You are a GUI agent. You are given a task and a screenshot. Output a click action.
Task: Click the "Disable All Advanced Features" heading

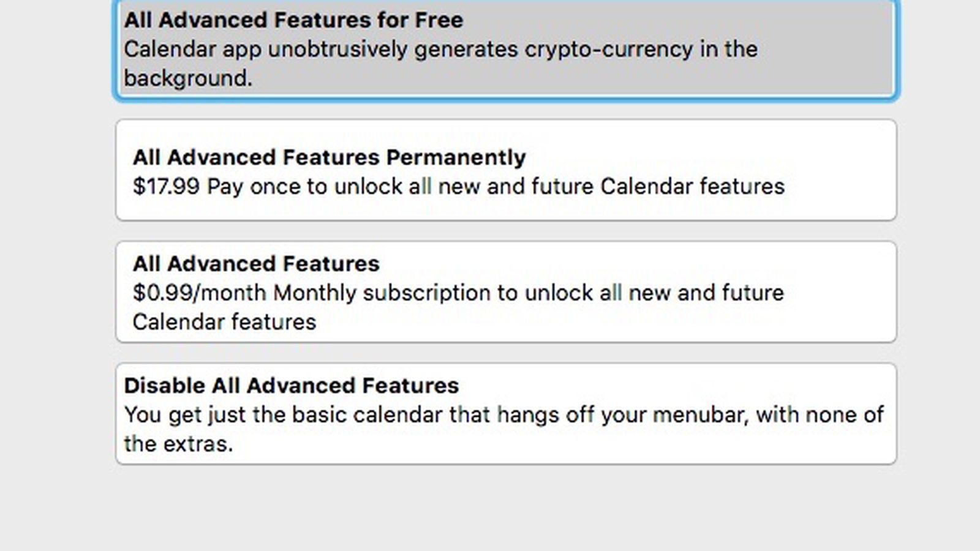(292, 385)
